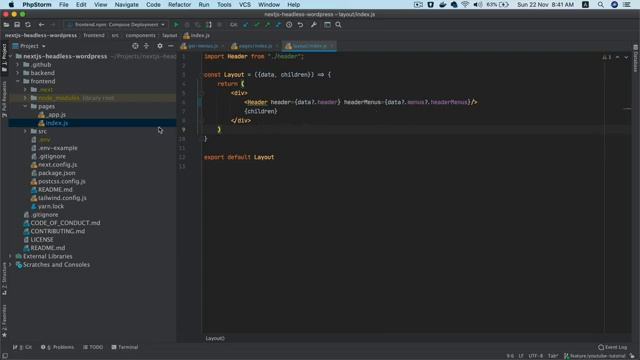The height and width of the screenshot is (360, 640).
Task: Navigate back using the left arrow icon
Action: [x=41, y=25]
